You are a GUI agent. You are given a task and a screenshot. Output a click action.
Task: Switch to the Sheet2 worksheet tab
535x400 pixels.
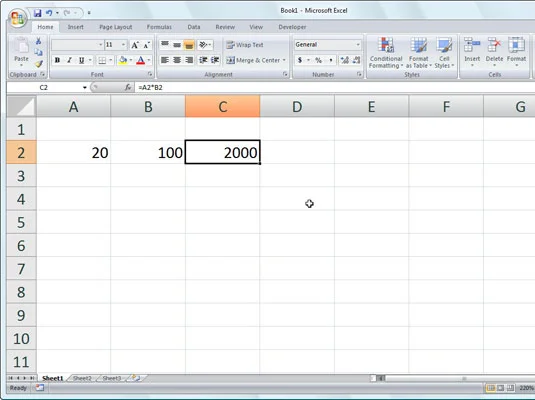pyautogui.click(x=82, y=378)
